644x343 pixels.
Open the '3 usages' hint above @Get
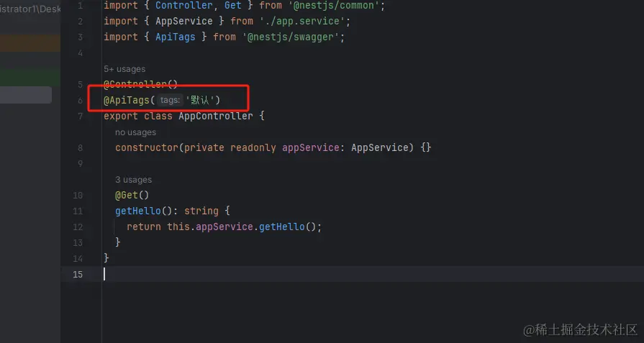[134, 180]
